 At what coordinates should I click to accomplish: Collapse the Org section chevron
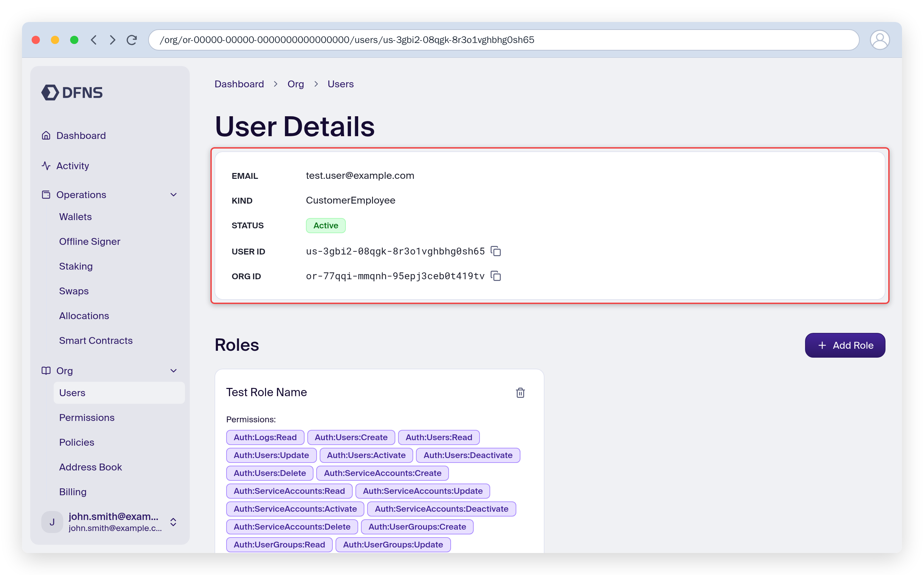[173, 371]
